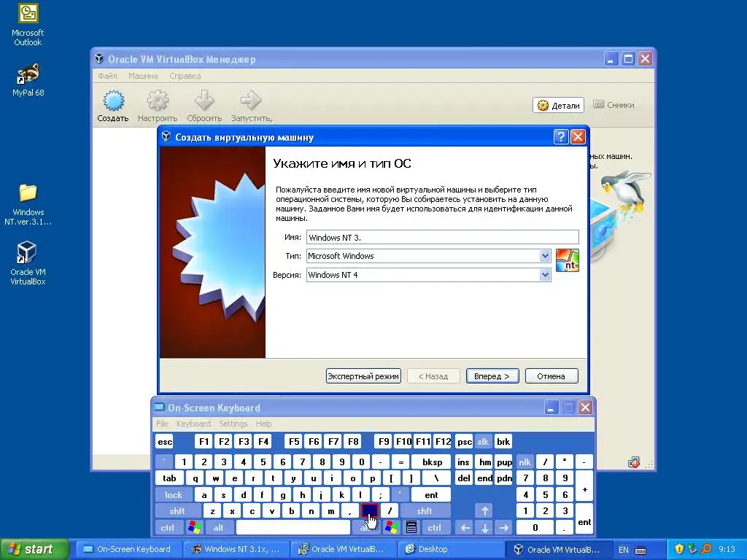
Task: Click the bksp key on keyboard
Action: tap(432, 462)
